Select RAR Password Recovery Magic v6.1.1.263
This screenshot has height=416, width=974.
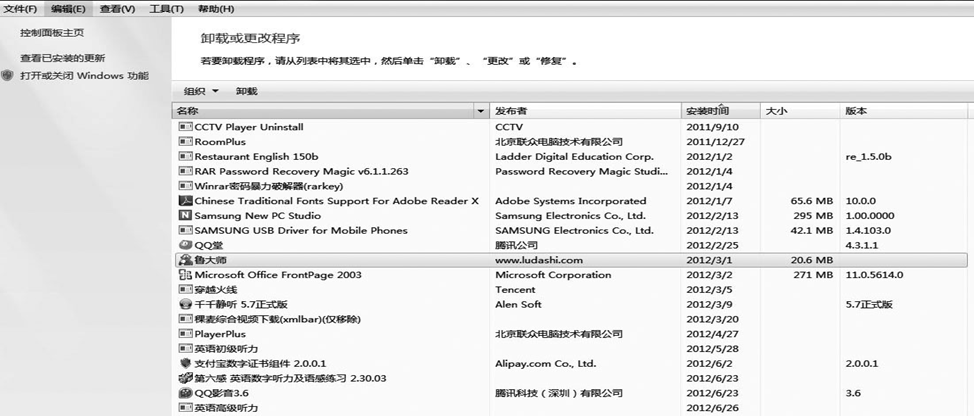301,171
